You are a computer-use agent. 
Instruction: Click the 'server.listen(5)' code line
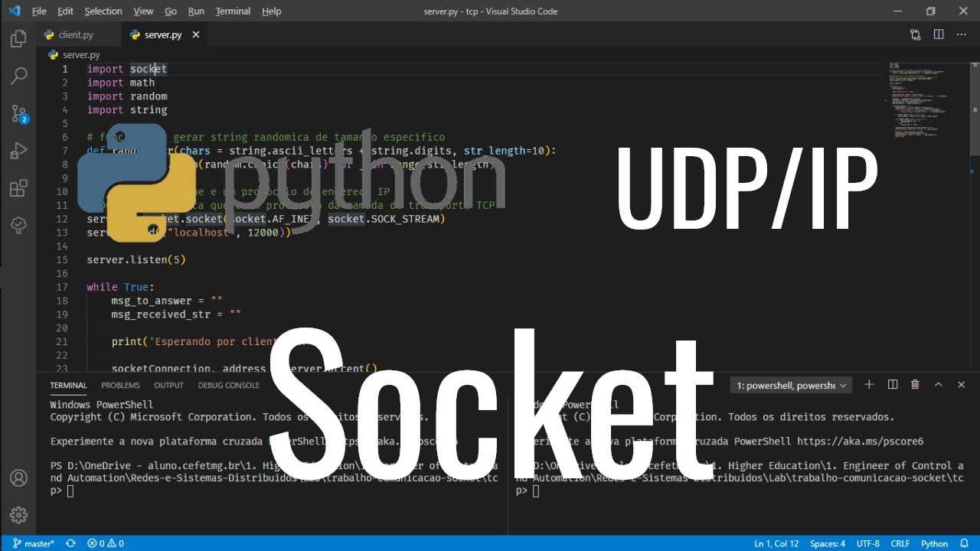coord(136,260)
